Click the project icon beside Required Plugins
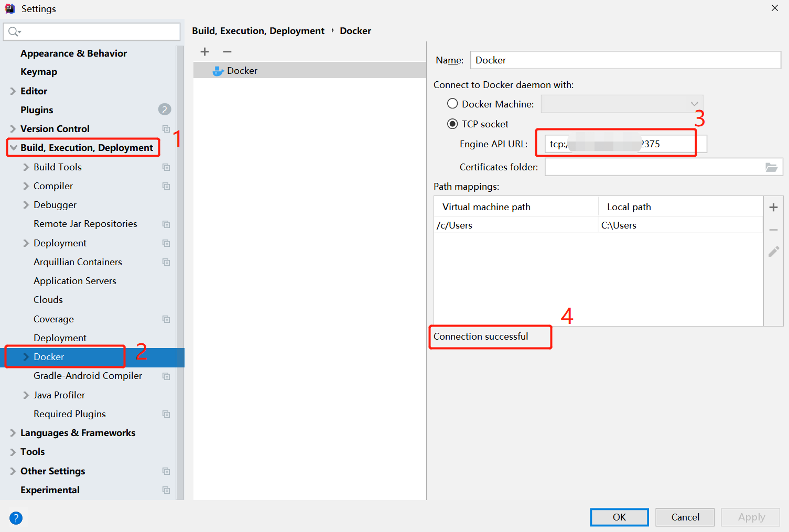Image resolution: width=789 pixels, height=532 pixels. [166, 414]
